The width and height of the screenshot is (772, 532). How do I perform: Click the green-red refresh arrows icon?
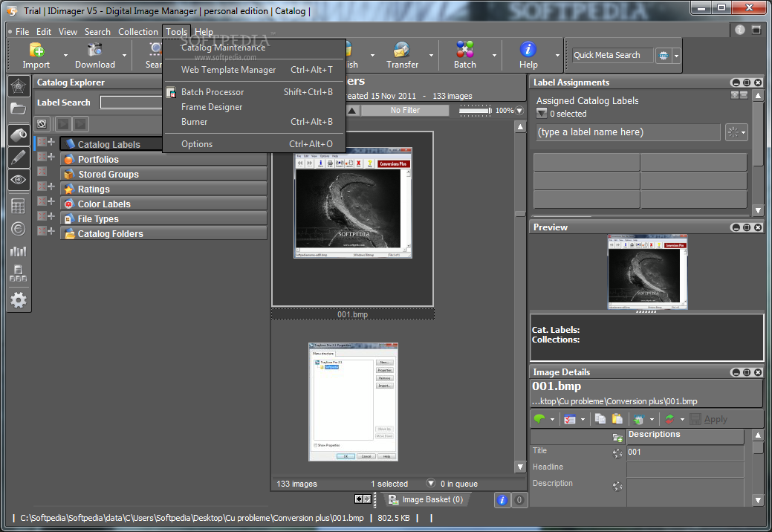(669, 419)
